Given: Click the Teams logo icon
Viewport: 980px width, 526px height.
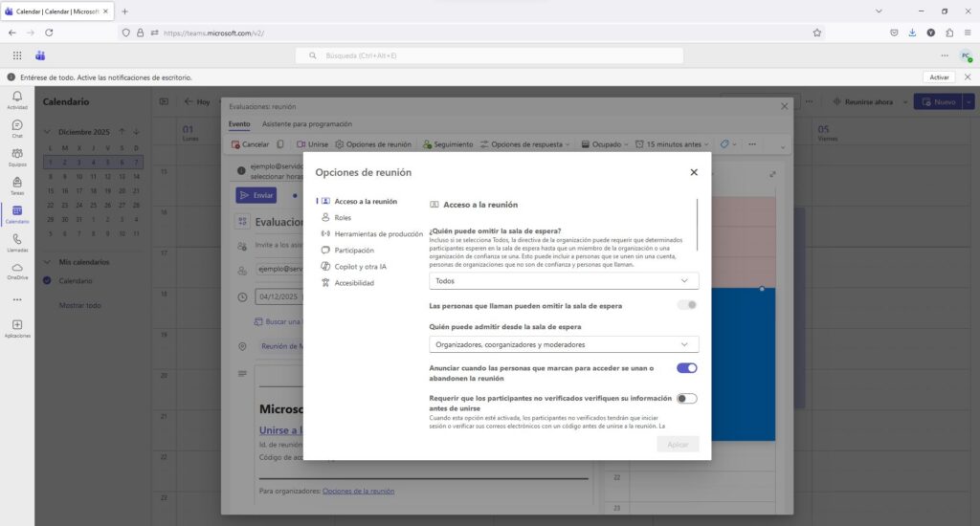Looking at the screenshot, I should pyautogui.click(x=40, y=55).
